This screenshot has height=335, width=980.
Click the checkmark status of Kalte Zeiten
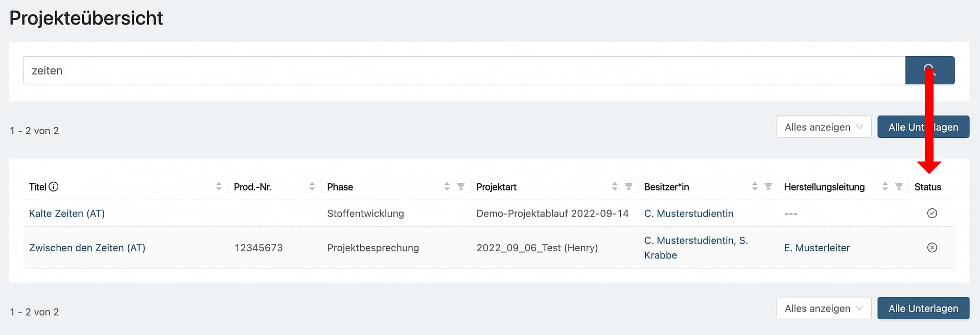pos(932,213)
